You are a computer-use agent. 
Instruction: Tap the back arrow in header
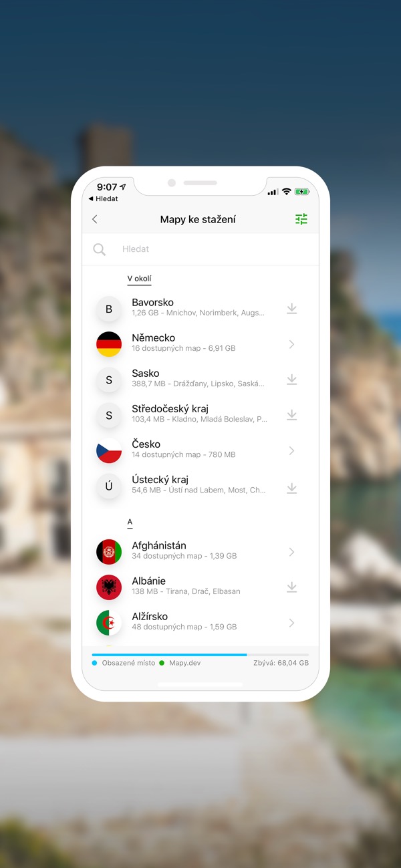[x=95, y=219]
